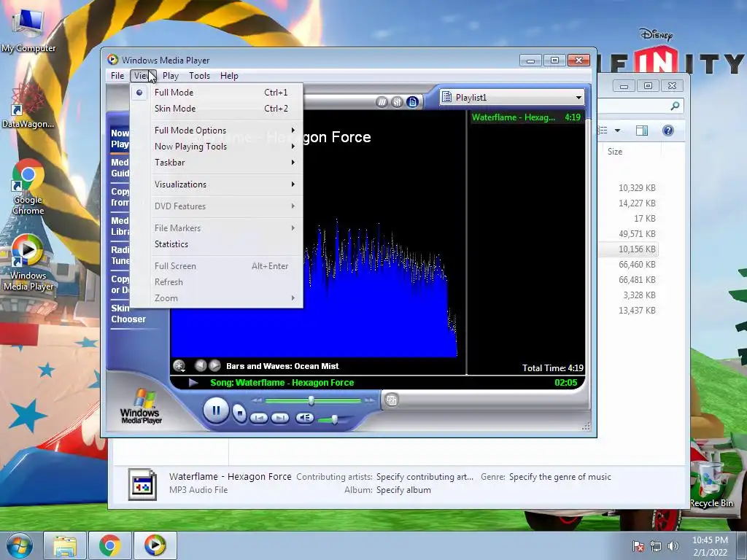Screen dimensions: 747x560
Task: Open the Tools menu
Action: tap(199, 76)
